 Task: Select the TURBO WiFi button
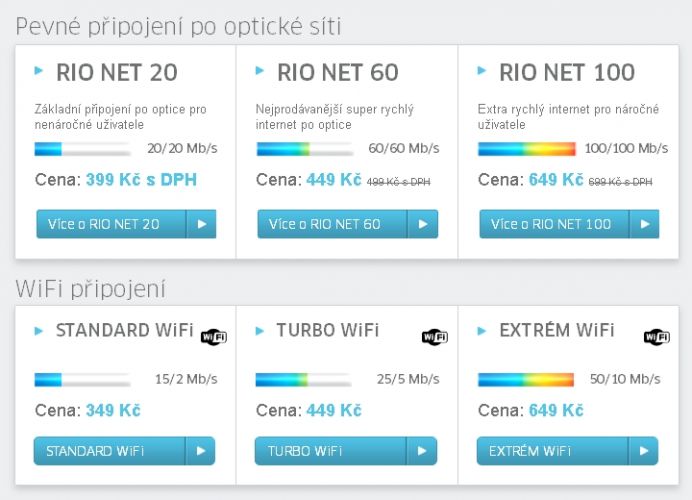pos(346,451)
